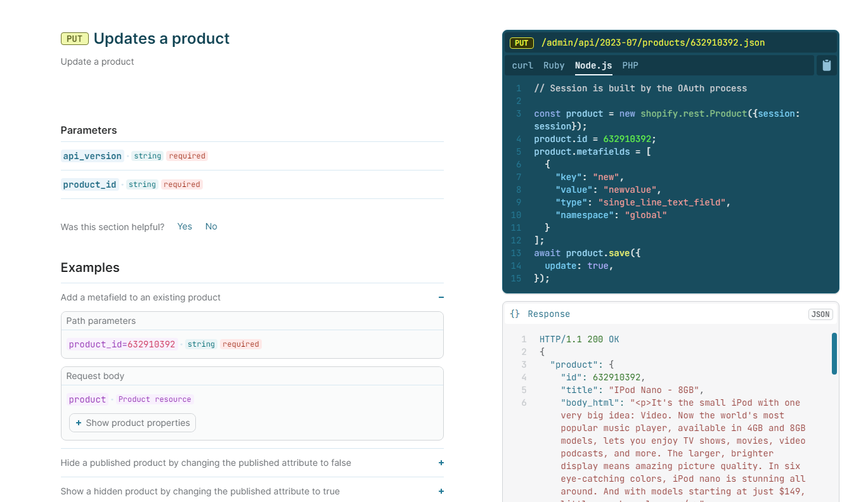This screenshot has width=868, height=502.
Task: Expand the show hidden product example
Action: (x=441, y=491)
